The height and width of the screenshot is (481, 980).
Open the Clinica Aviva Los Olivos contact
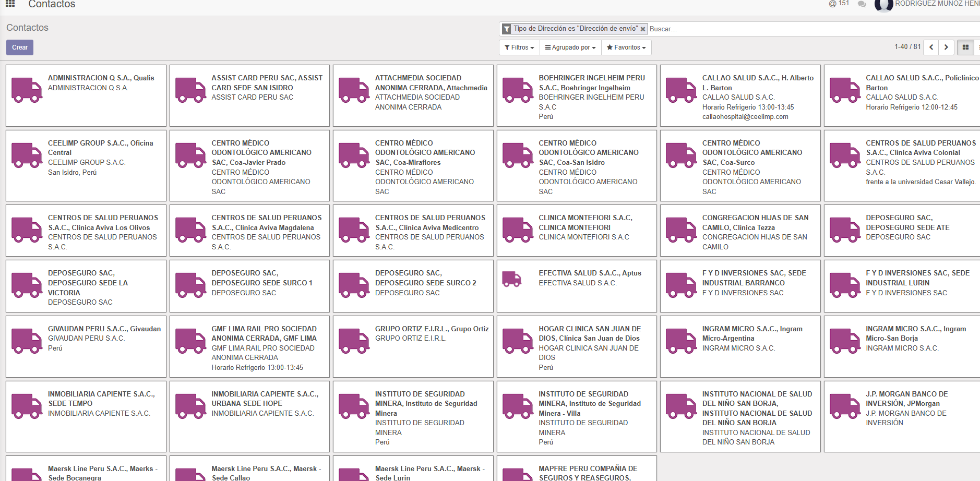(x=86, y=231)
